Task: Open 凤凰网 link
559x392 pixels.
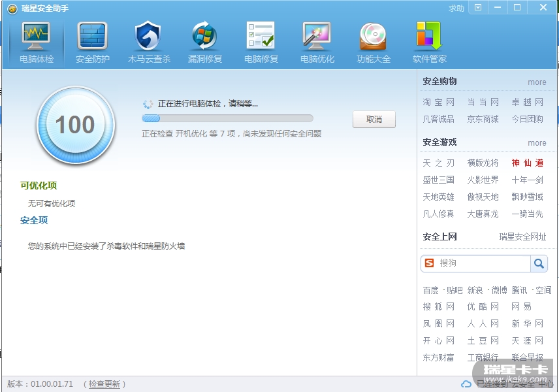Action: pos(438,324)
